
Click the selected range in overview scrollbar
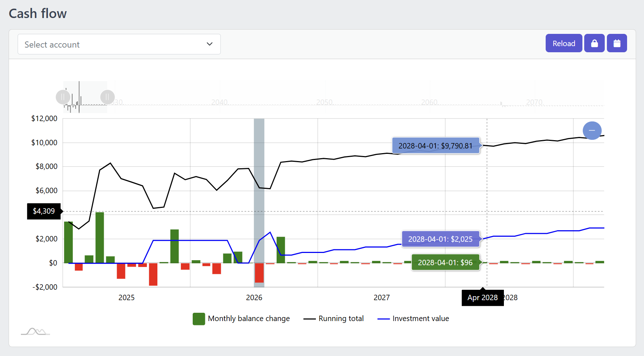[85, 97]
